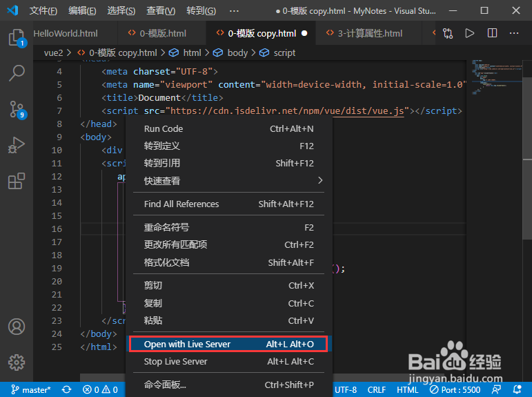Close unsaved 0-模版 copy.html tab dot
532x397 pixels.
tap(304, 33)
